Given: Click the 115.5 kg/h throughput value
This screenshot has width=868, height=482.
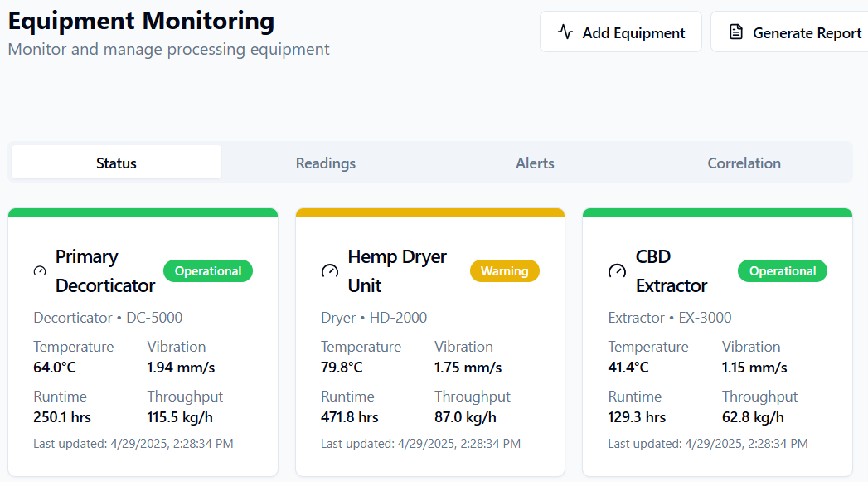Looking at the screenshot, I should click(180, 417).
